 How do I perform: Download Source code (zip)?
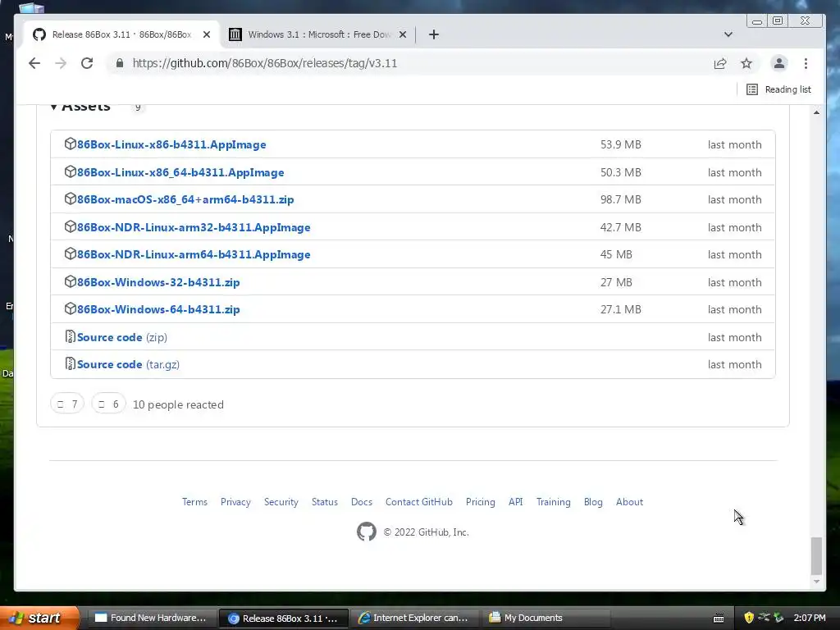(x=122, y=337)
